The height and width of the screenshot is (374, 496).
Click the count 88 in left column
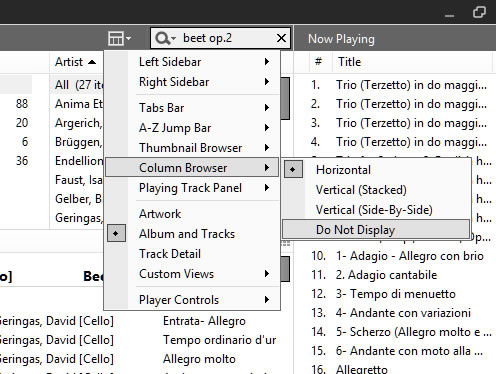pos(22,104)
